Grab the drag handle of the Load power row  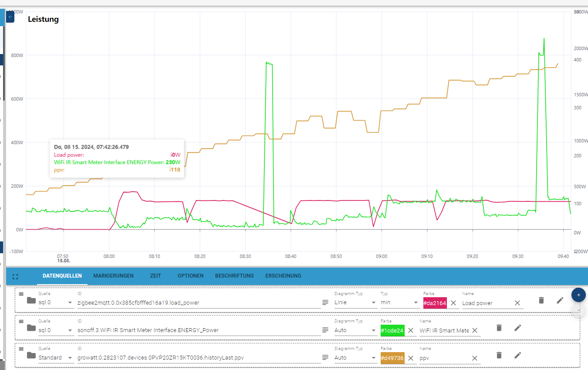coord(21,294)
